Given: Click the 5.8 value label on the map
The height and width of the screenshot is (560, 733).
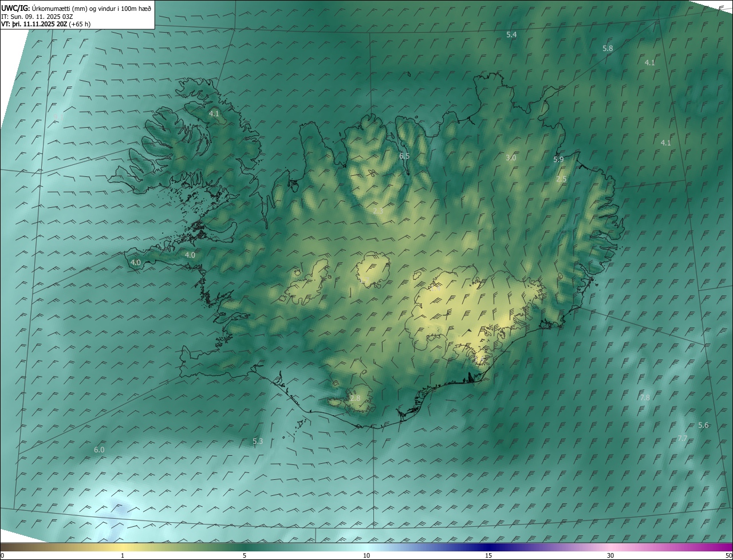Looking at the screenshot, I should coord(608,49).
